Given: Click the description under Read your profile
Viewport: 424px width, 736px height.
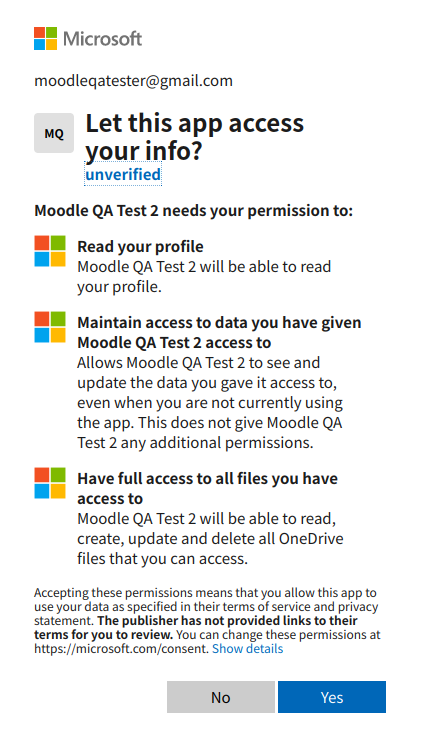Looking at the screenshot, I should coord(204,276).
